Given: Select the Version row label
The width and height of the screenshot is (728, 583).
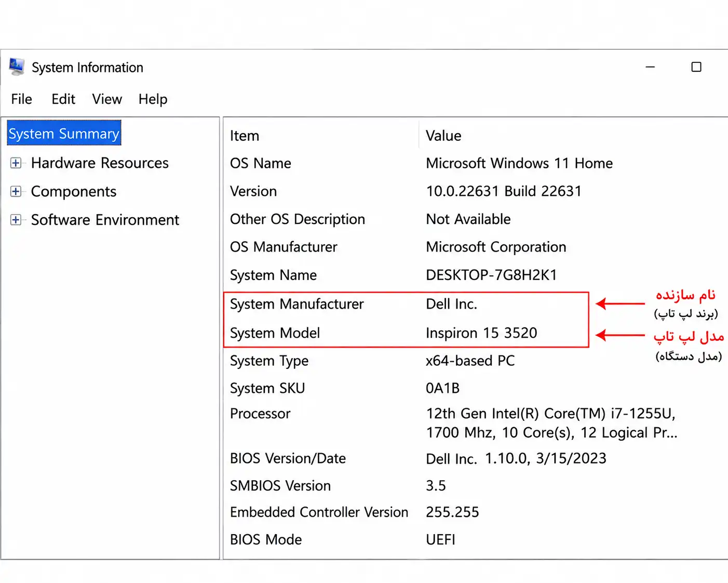Looking at the screenshot, I should (x=253, y=191).
